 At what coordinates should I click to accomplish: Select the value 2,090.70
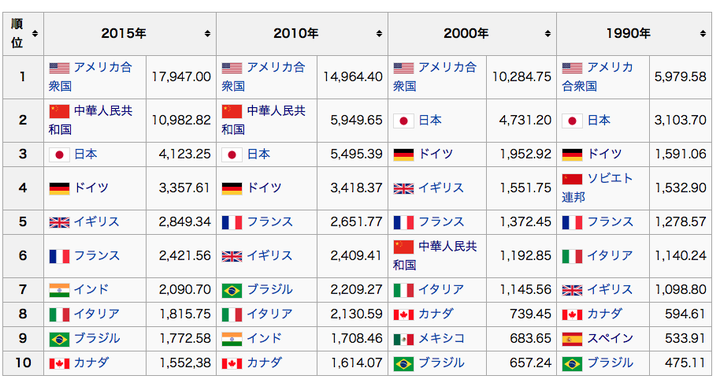[185, 289]
